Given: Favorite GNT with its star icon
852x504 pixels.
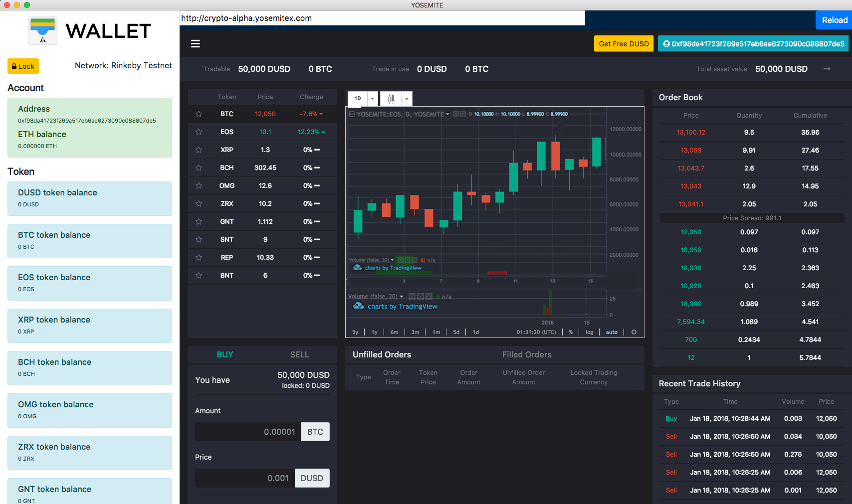Looking at the screenshot, I should [x=199, y=222].
